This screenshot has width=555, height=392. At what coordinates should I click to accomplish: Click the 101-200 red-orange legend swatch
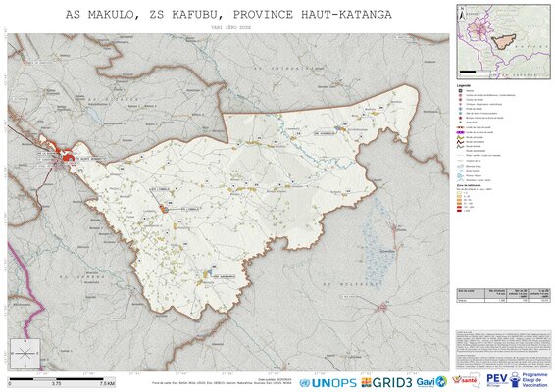click(x=460, y=207)
